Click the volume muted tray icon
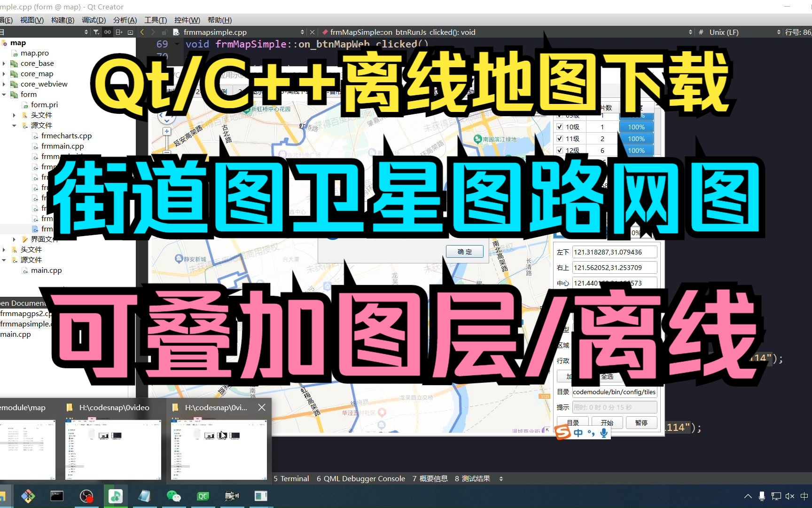The width and height of the screenshot is (812, 508). pos(790,496)
